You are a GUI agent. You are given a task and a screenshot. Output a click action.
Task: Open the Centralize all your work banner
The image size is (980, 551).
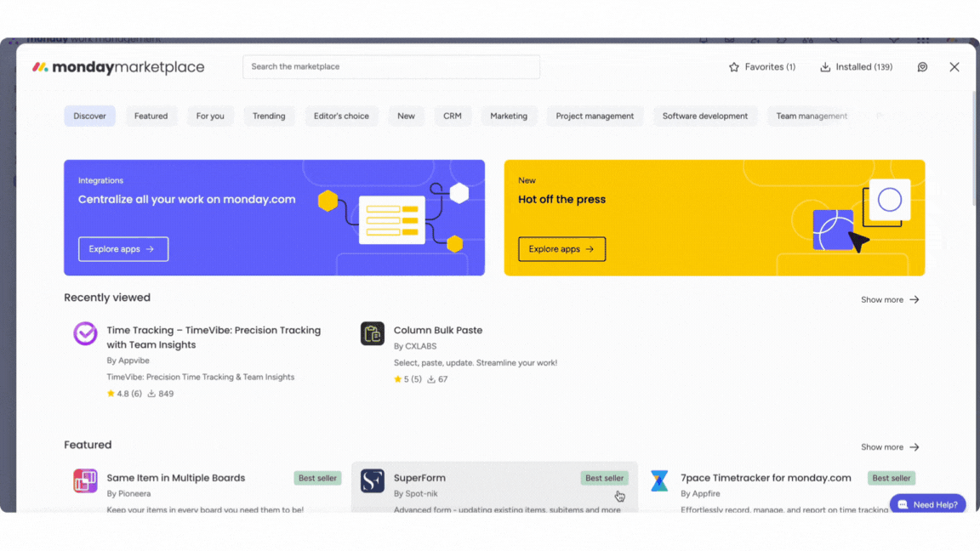click(x=275, y=218)
